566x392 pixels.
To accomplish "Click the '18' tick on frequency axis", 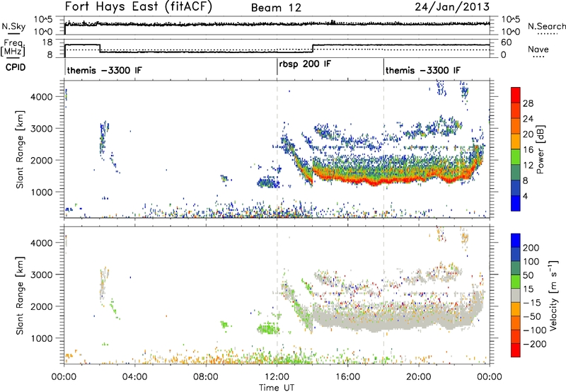I will coord(47,42).
